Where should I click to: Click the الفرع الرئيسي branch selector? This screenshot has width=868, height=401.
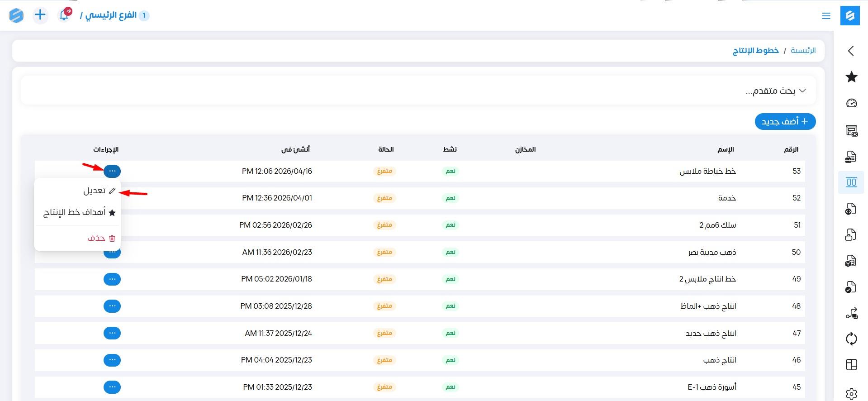[111, 15]
